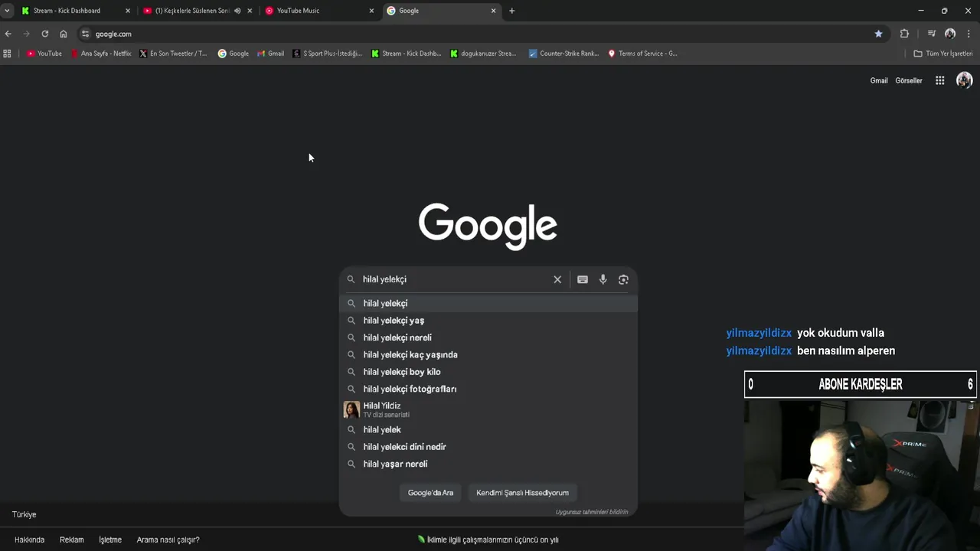Open the Google apps grid
Viewport: 980px width, 551px height.
pyautogui.click(x=939, y=80)
